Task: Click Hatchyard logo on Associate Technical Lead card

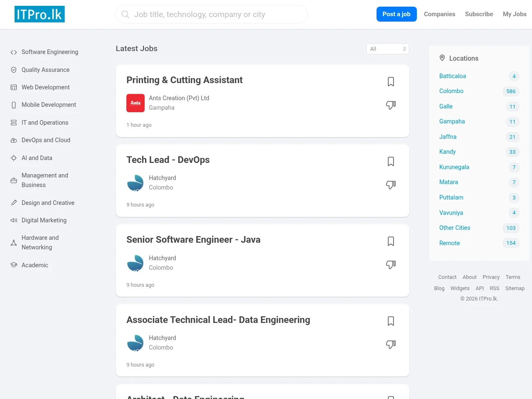Action: (135, 343)
